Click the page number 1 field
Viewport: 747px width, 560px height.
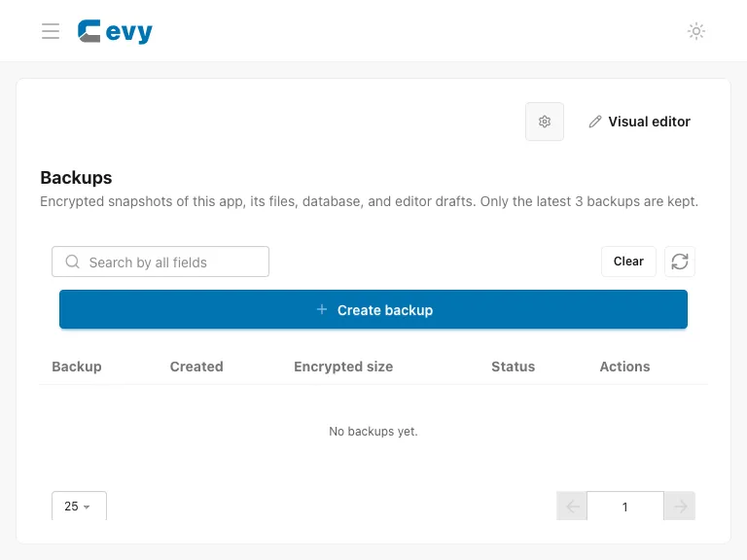click(625, 507)
